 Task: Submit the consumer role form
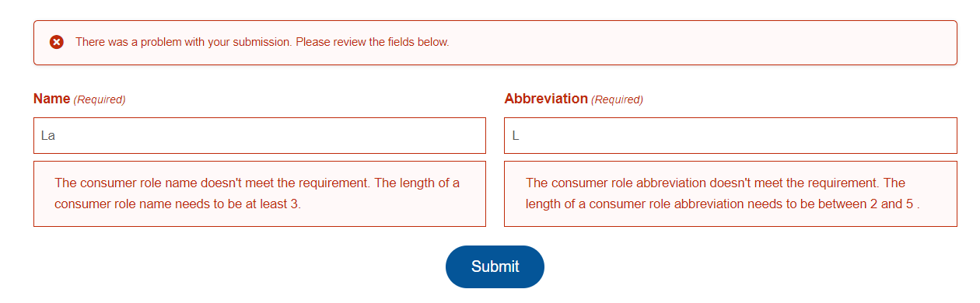coord(495,266)
